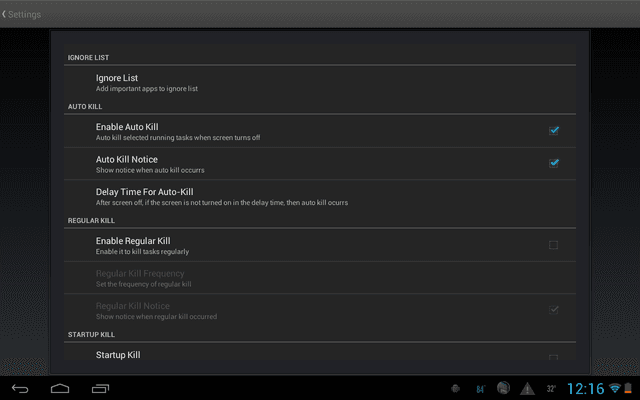Open the Ignore List setting
The height and width of the screenshot is (400, 640).
[320, 82]
